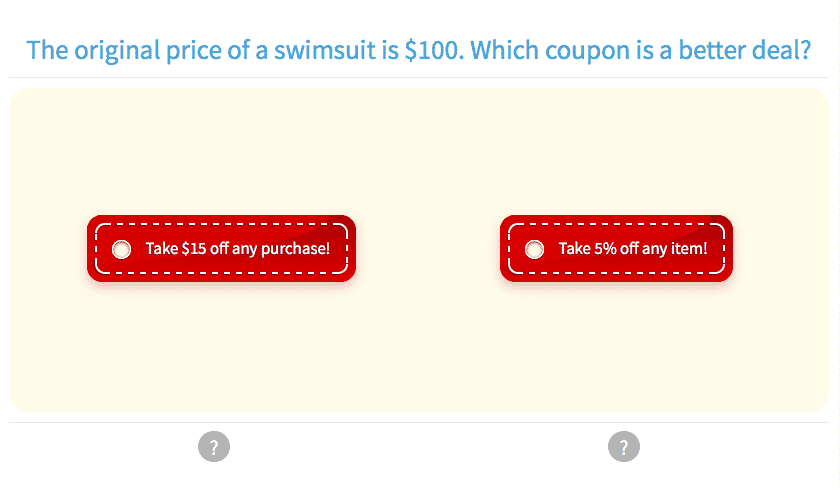Screen dimensions: 840x501
Task: Click the 'Take 5% off any item!' label
Action: click(632, 249)
